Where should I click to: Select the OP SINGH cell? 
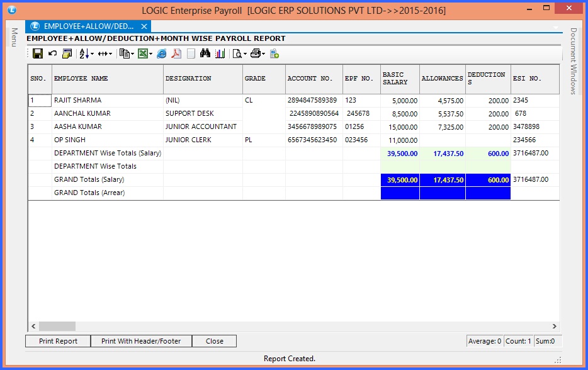click(x=108, y=140)
